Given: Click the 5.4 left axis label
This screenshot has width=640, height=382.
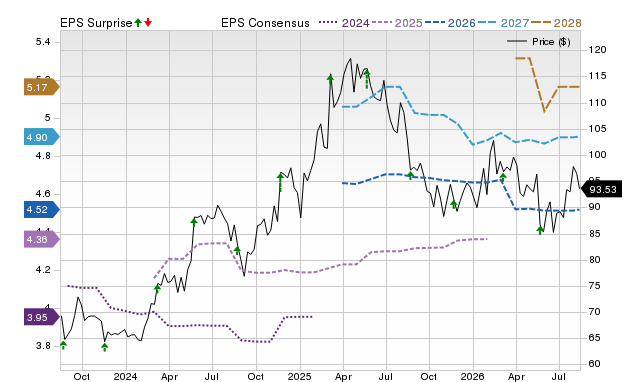Looking at the screenshot, I should point(43,42).
